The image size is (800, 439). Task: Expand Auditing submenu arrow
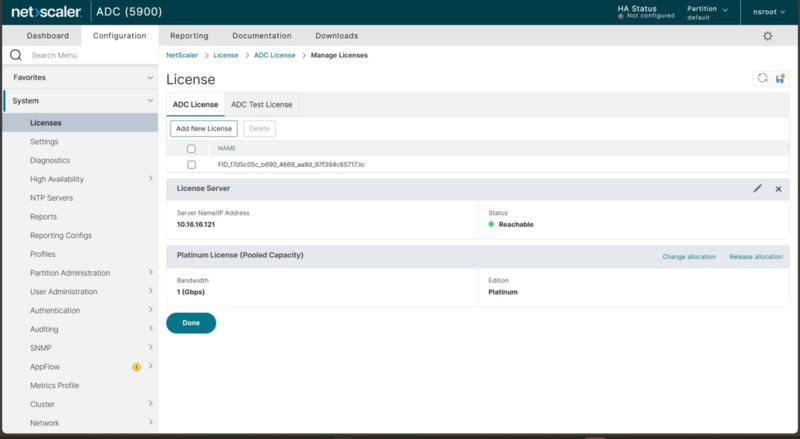[x=151, y=328]
